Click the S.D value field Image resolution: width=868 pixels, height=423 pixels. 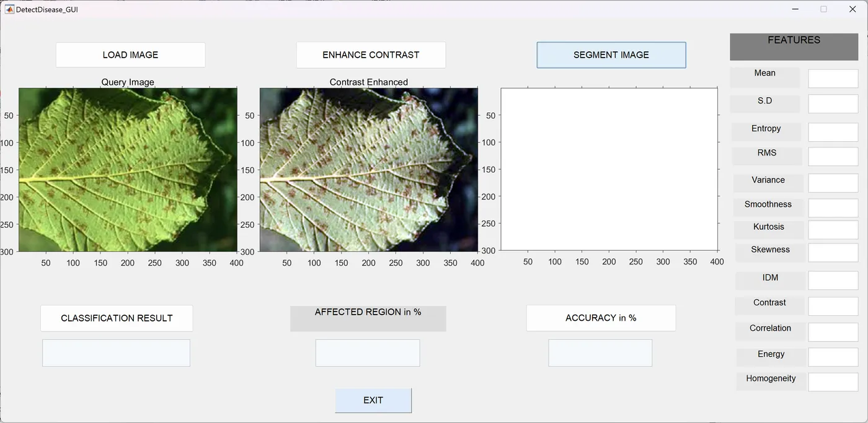833,104
